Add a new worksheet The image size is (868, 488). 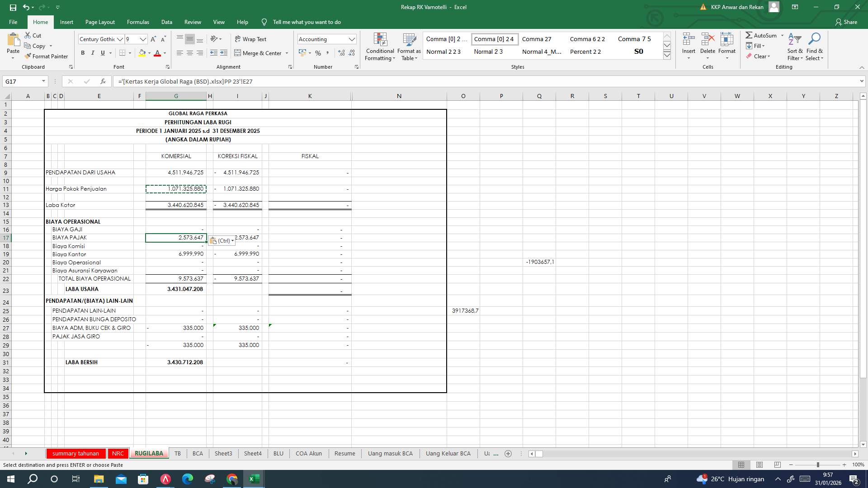click(508, 453)
